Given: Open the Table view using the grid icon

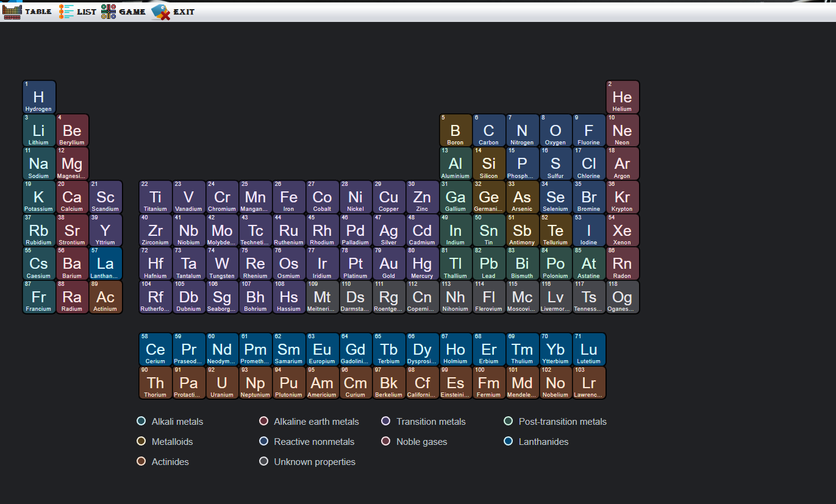Looking at the screenshot, I should coord(12,11).
